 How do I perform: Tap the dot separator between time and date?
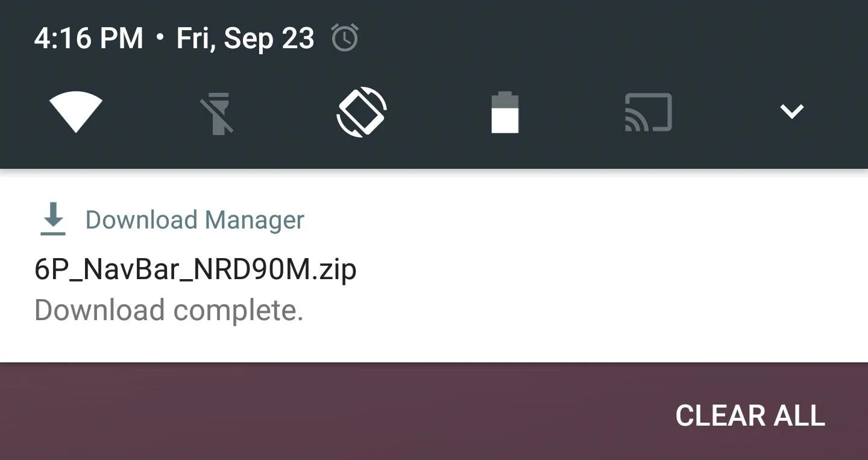160,37
